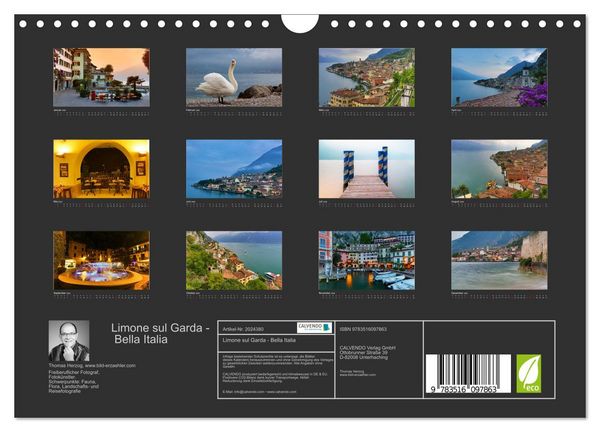600x432 pixels.
Task: Click the green eco leaf icon
Action: click(x=529, y=373)
